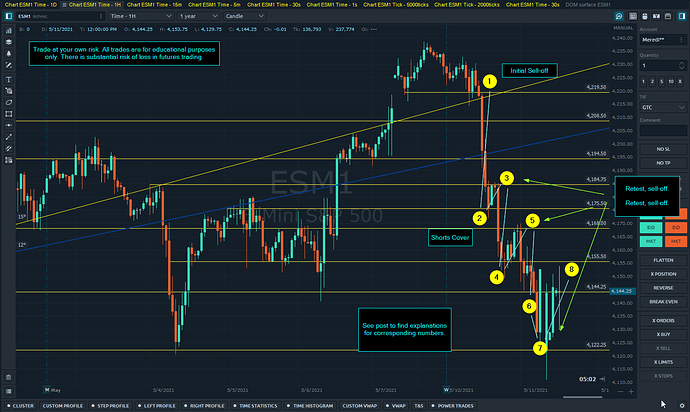
Task: Switch to Chart ESM1 Time - 1s tab
Action: tap(332, 4)
